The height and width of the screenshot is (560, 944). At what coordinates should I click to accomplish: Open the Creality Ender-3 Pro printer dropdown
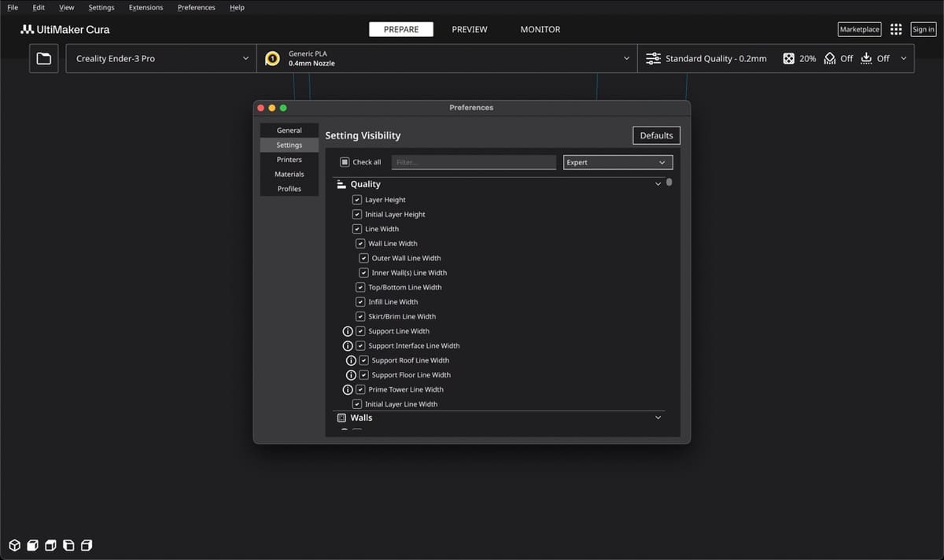pos(161,59)
